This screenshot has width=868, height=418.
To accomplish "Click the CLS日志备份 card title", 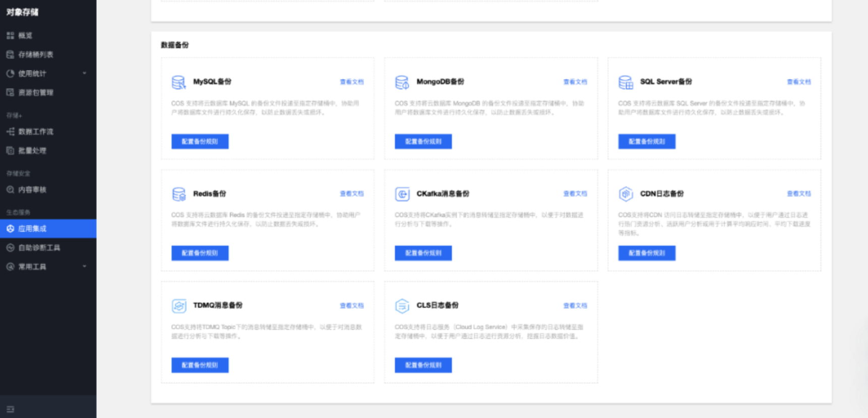I will click(438, 306).
